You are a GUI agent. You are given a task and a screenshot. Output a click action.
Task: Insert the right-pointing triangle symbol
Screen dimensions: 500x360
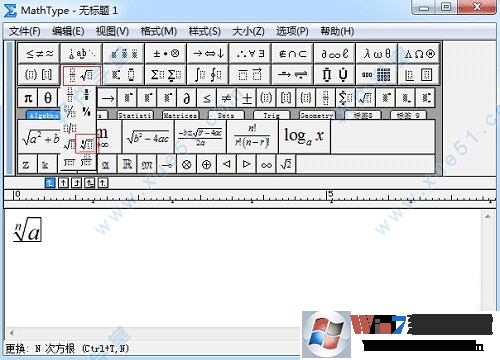click(247, 164)
